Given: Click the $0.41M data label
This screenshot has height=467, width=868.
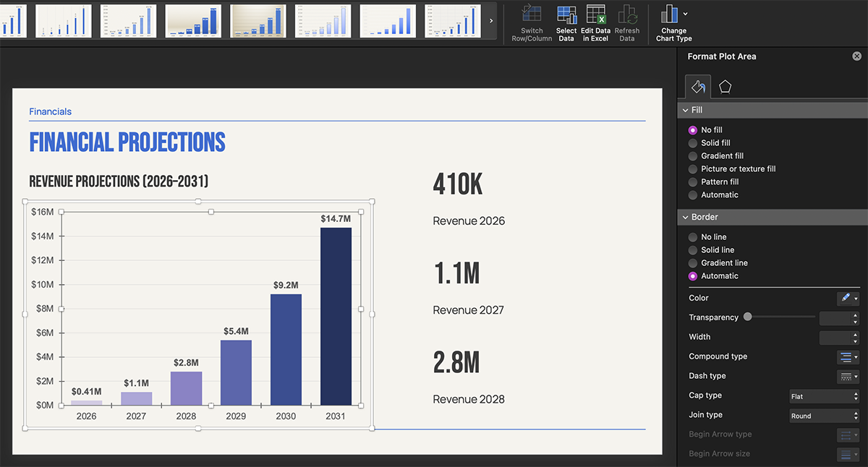Looking at the screenshot, I should point(86,392).
